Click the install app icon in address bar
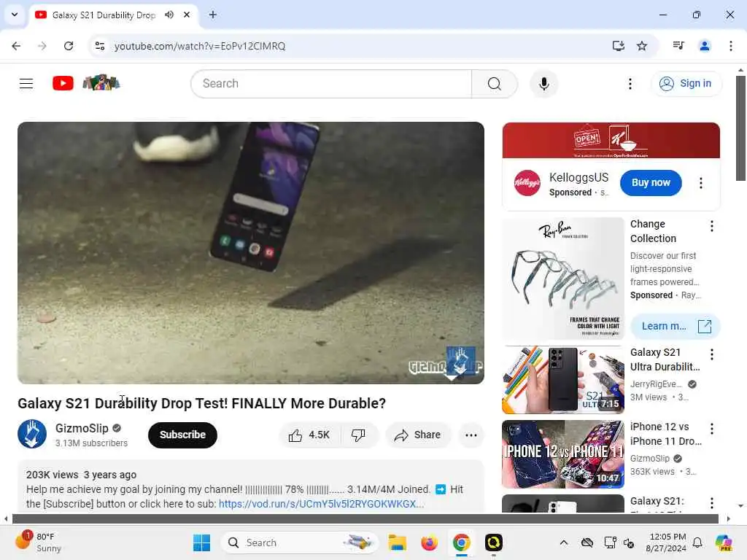 coord(618,46)
